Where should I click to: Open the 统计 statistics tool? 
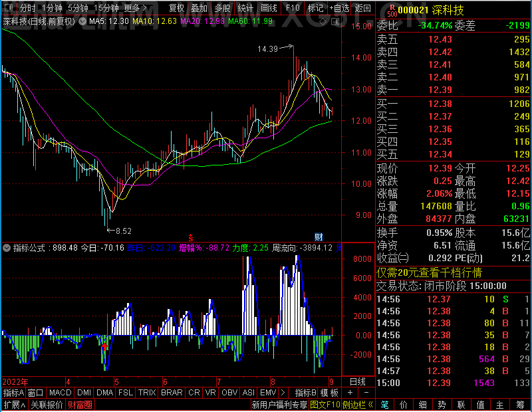[245, 8]
